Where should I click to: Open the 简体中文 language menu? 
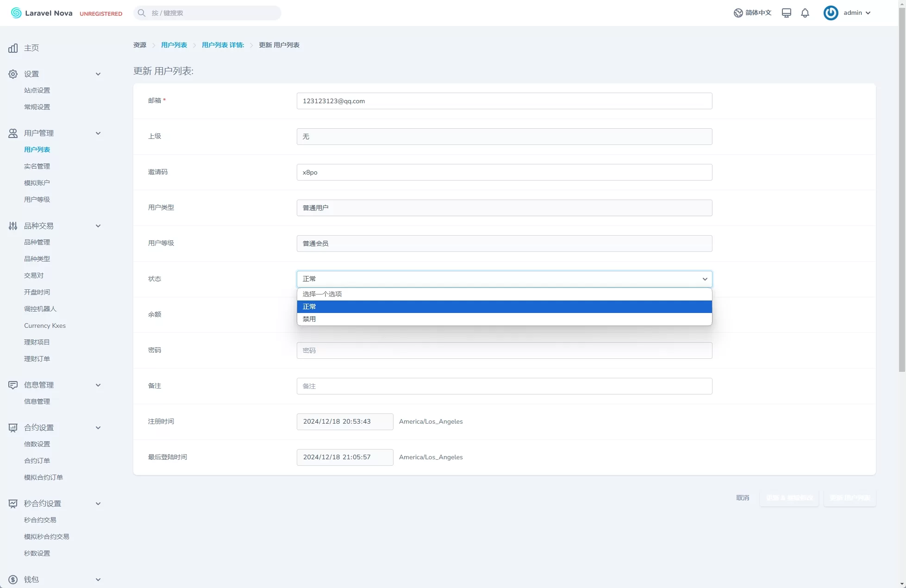coord(753,13)
